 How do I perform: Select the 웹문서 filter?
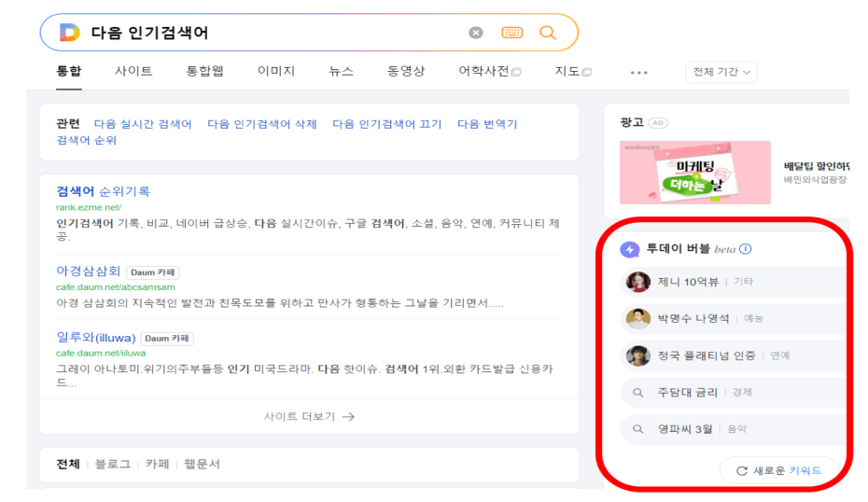point(202,465)
